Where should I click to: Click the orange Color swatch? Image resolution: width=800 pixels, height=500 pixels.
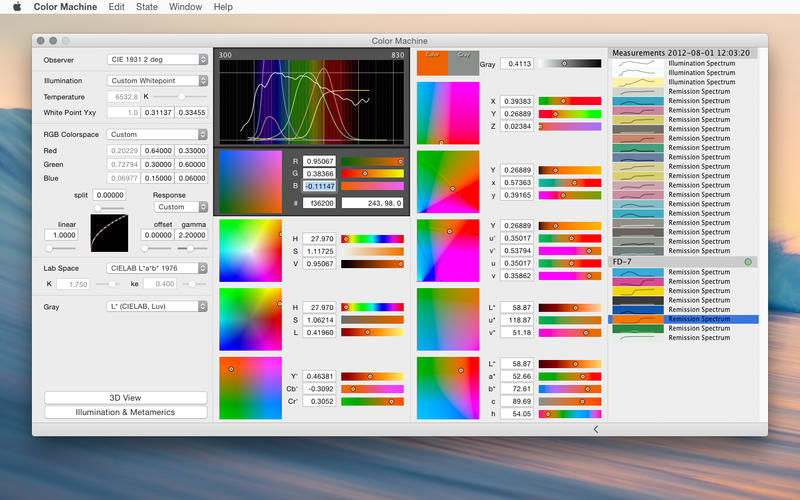coord(432,63)
